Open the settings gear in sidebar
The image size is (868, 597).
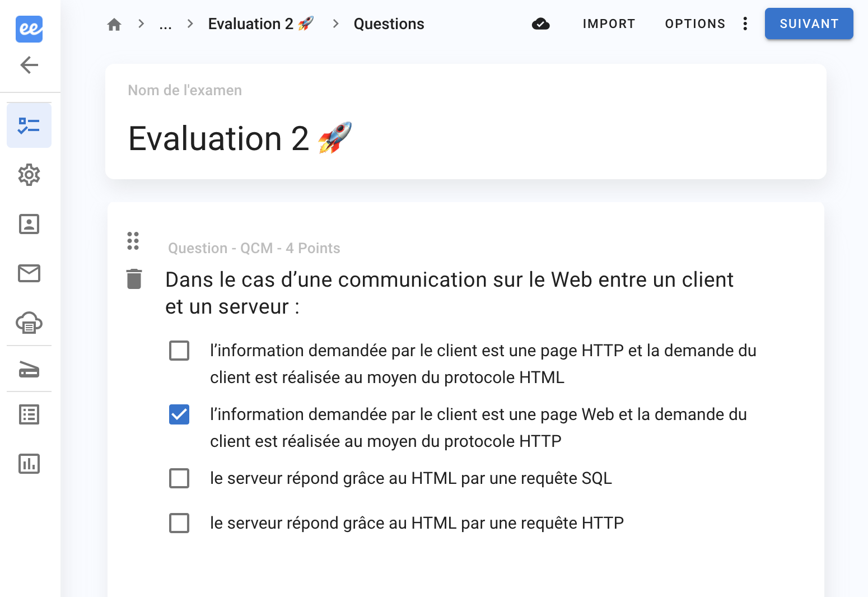[29, 175]
